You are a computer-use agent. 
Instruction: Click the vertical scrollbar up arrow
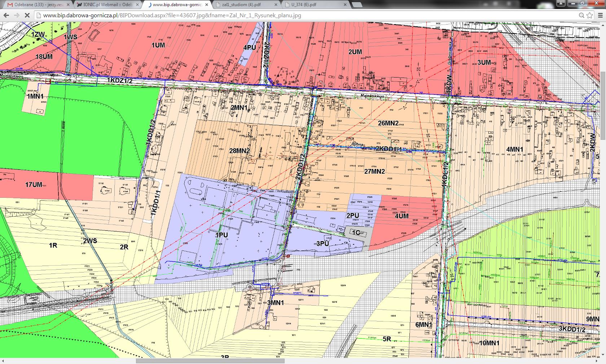tap(603, 25)
